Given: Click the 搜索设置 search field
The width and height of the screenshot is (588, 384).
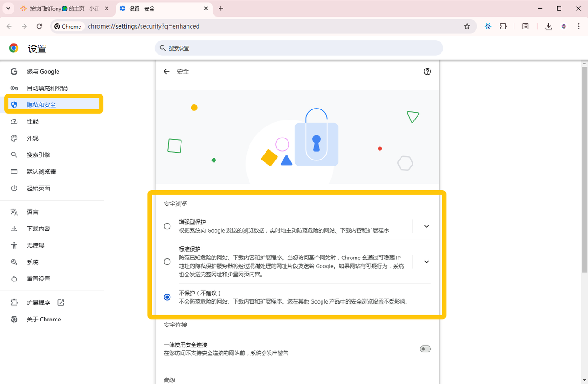Looking at the screenshot, I should point(299,48).
